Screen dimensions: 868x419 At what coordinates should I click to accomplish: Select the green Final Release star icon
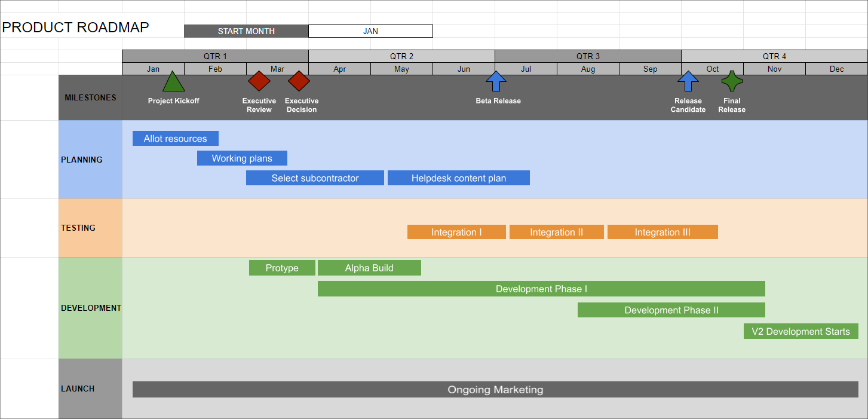(731, 81)
